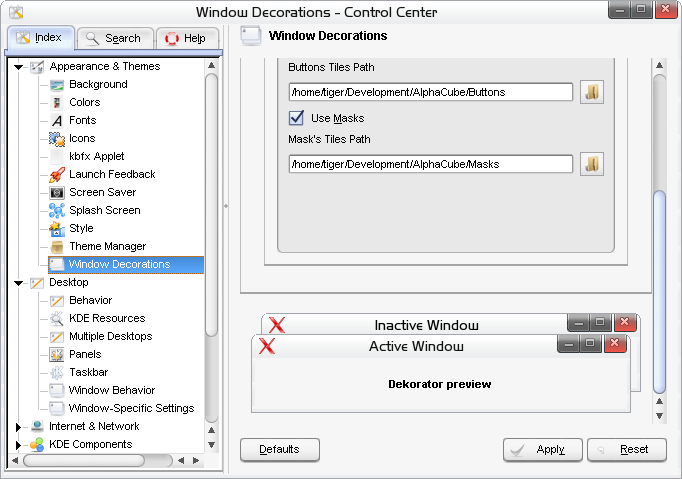Click the Active Window preview X icon

coord(267,346)
